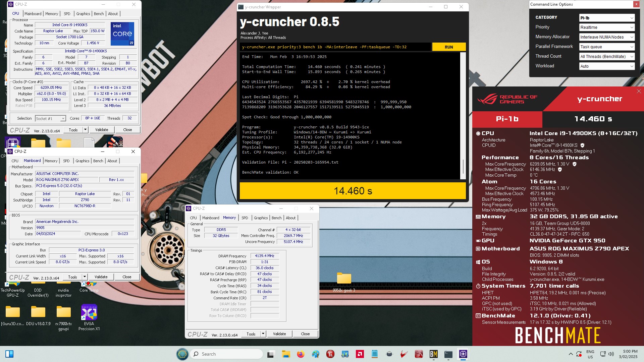This screenshot has width=644, height=362.
Task: Open the Socket #1 selection dropdown
Action: pyautogui.click(x=50, y=118)
